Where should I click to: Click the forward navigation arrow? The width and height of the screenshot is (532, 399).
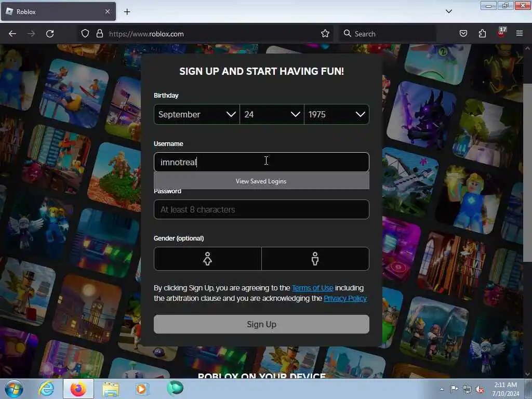tap(31, 34)
